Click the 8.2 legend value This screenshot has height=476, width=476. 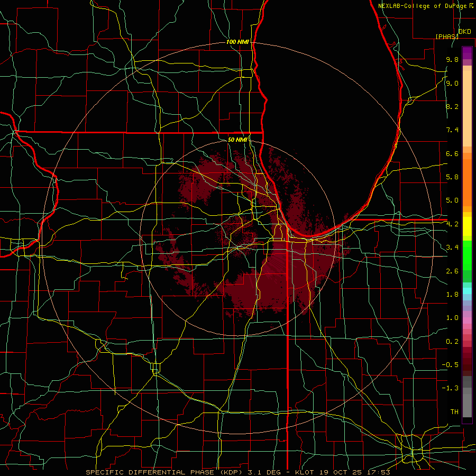[452, 106]
